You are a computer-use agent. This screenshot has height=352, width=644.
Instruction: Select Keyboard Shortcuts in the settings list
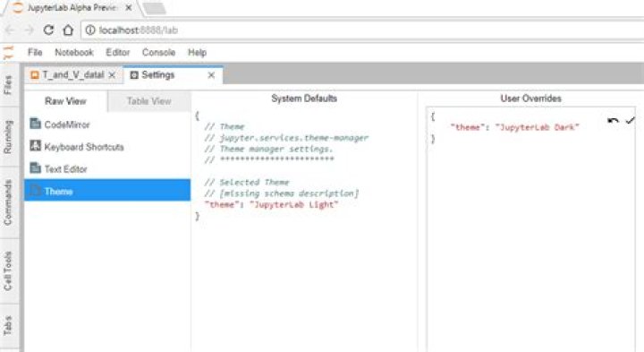pyautogui.click(x=107, y=146)
